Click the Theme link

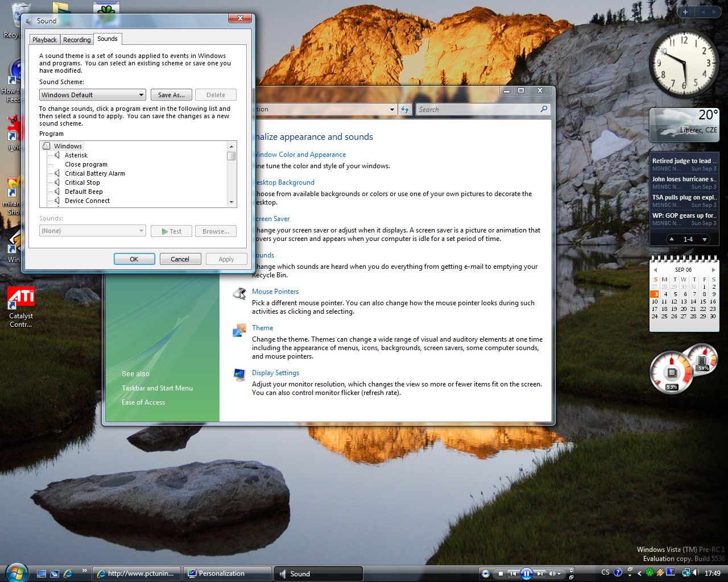(x=263, y=328)
